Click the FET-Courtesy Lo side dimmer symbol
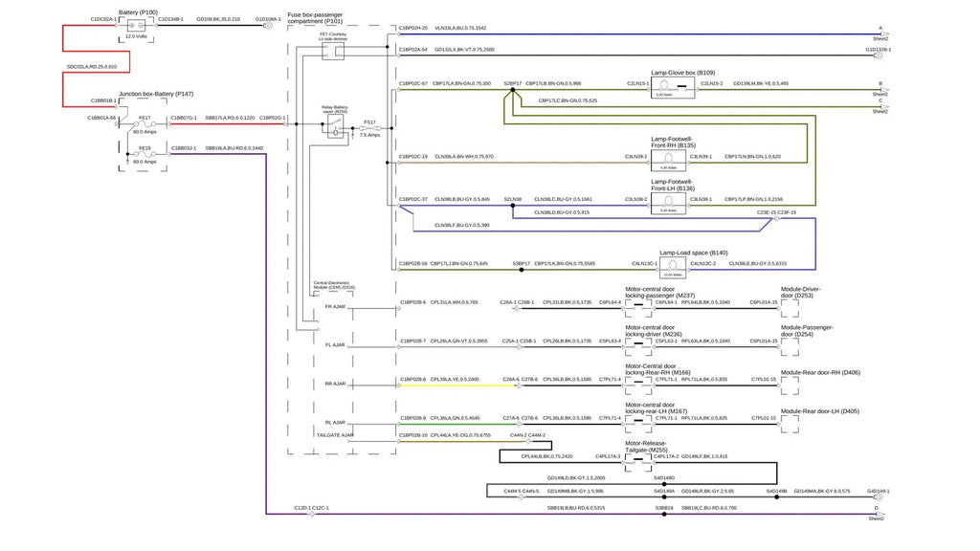The height and width of the screenshot is (551, 980). 333,52
